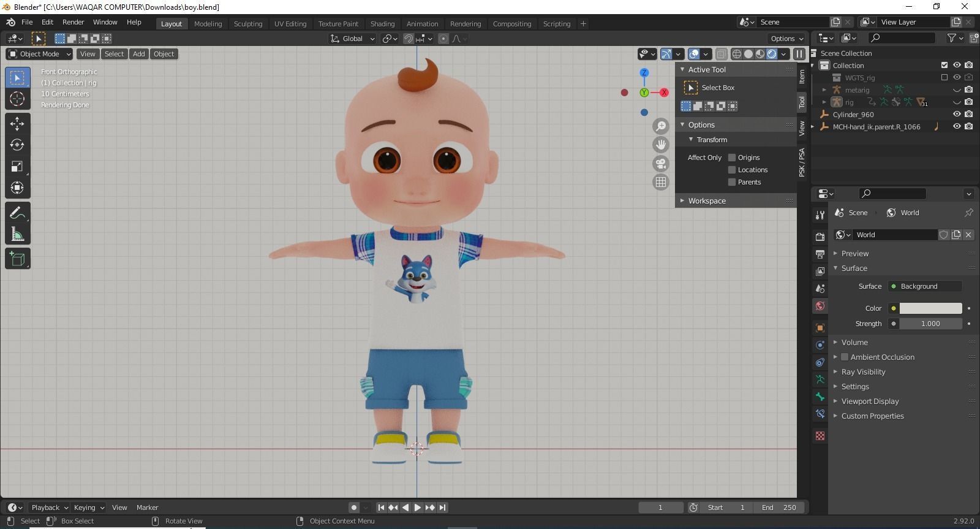Select the Rotate tool
The width and height of the screenshot is (980, 529).
tap(17, 145)
